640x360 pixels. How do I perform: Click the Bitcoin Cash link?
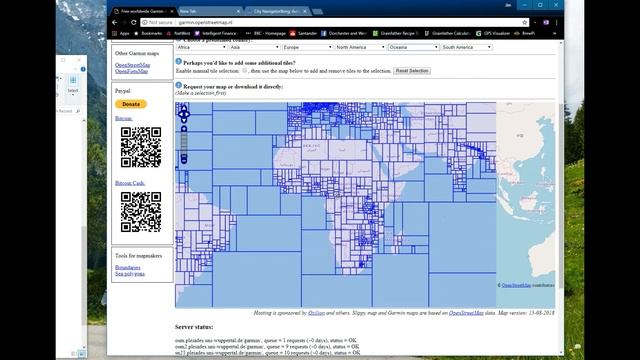[130, 183]
